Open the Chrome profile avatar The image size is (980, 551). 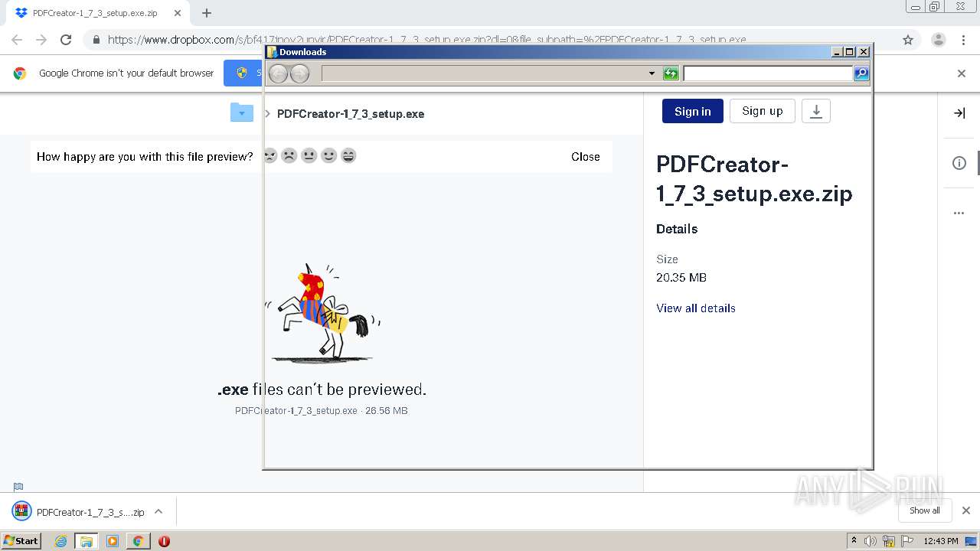(x=938, y=40)
